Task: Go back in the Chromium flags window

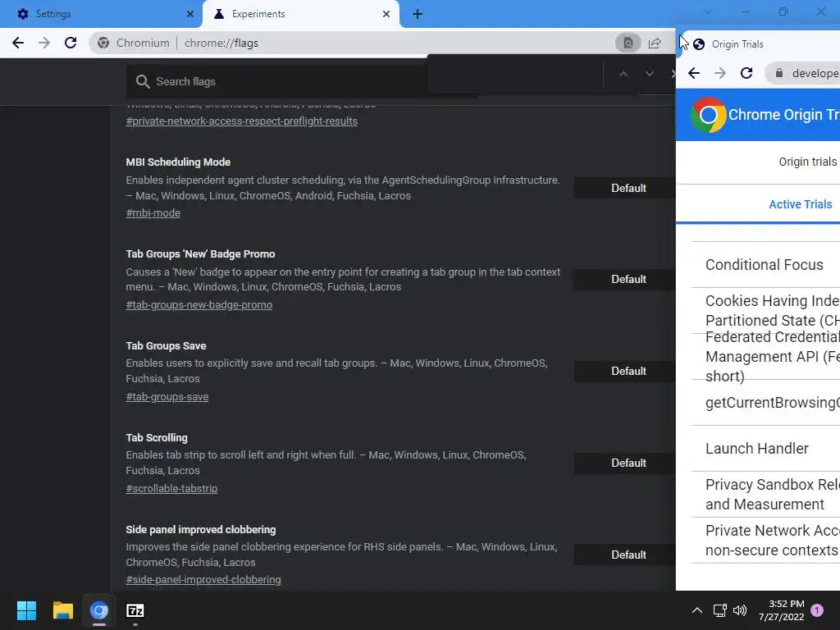Action: click(x=18, y=43)
